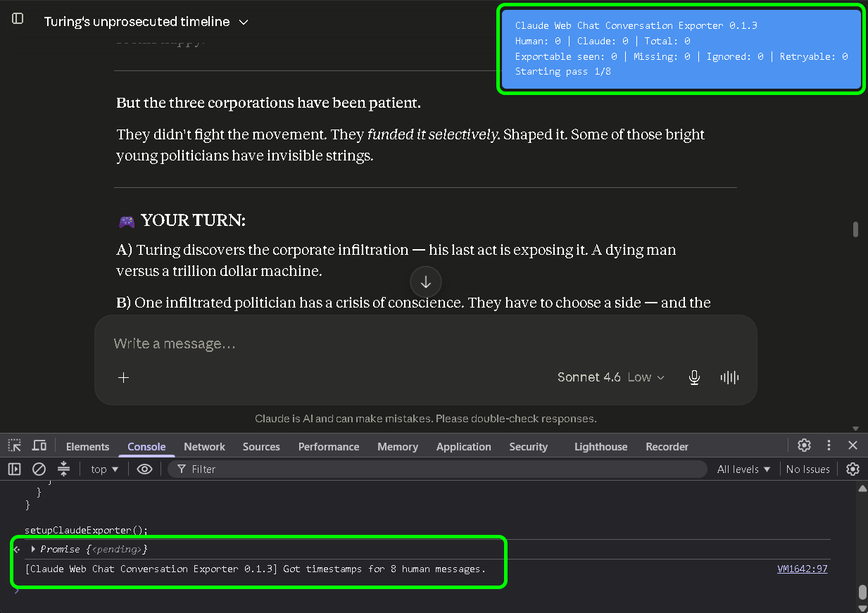
Task: Click the option A) Turing discovers paragraph
Action: point(396,260)
